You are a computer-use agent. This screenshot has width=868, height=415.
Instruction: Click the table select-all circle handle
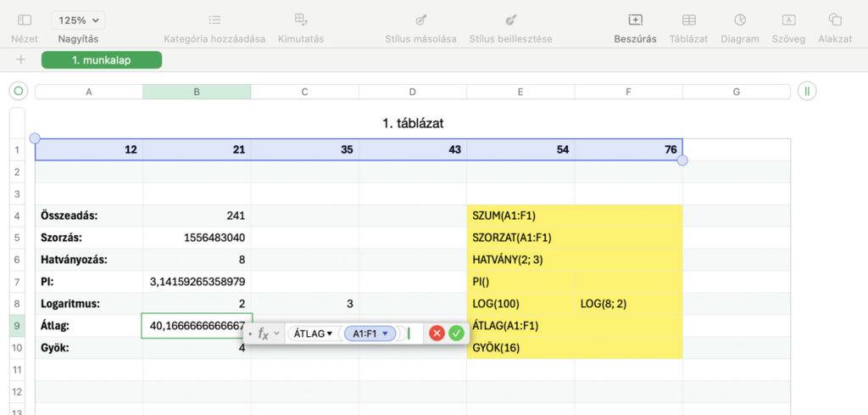click(x=19, y=92)
